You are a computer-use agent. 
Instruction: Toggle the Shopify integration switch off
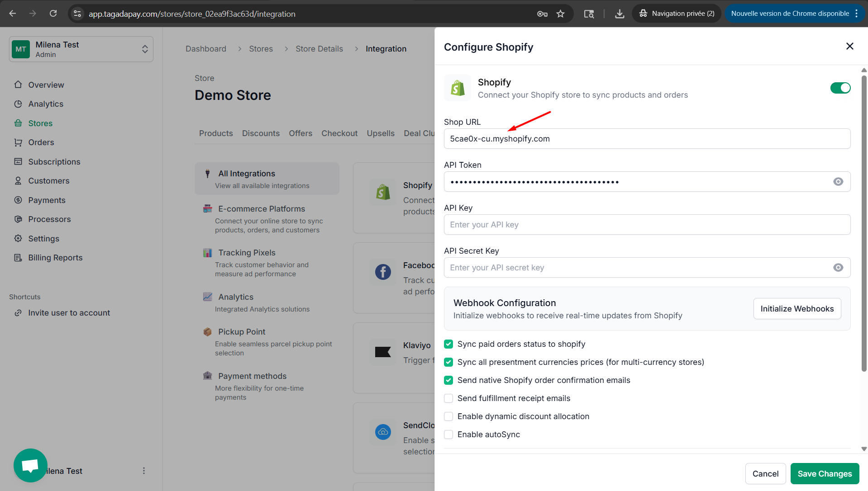(840, 88)
